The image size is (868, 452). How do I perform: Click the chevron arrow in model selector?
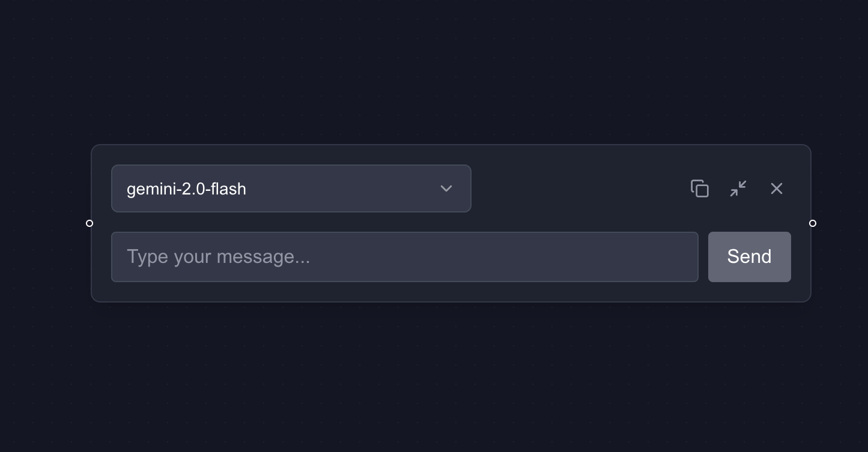(446, 188)
